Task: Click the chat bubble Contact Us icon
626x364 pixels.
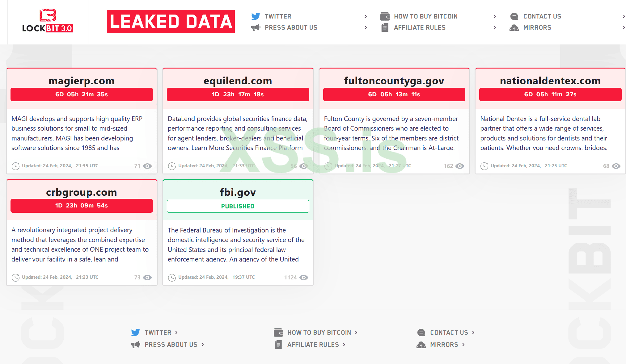Action: [514, 16]
